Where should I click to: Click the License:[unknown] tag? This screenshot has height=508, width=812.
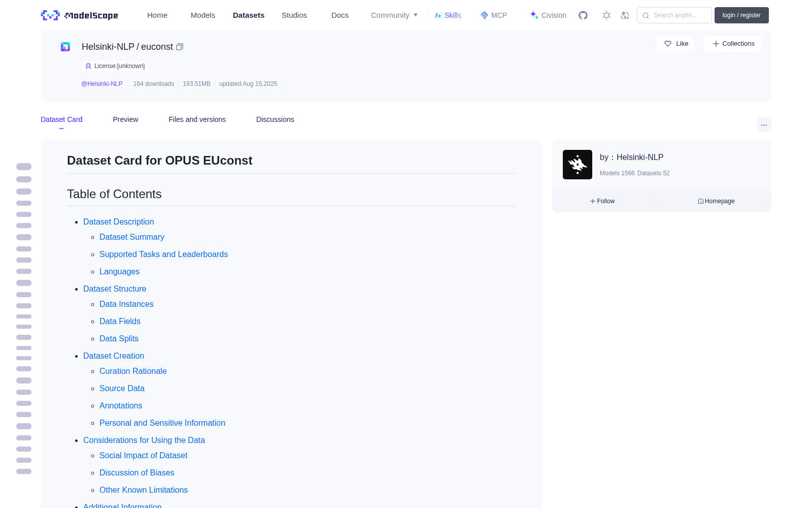115,66
